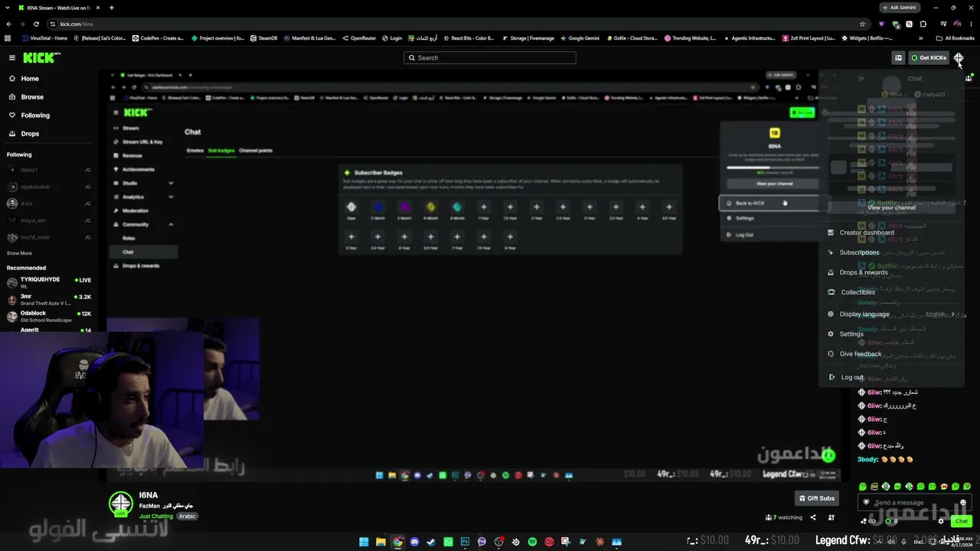The height and width of the screenshot is (551, 980).
Task: Click the profile avatar in Kick header
Action: pos(959,57)
